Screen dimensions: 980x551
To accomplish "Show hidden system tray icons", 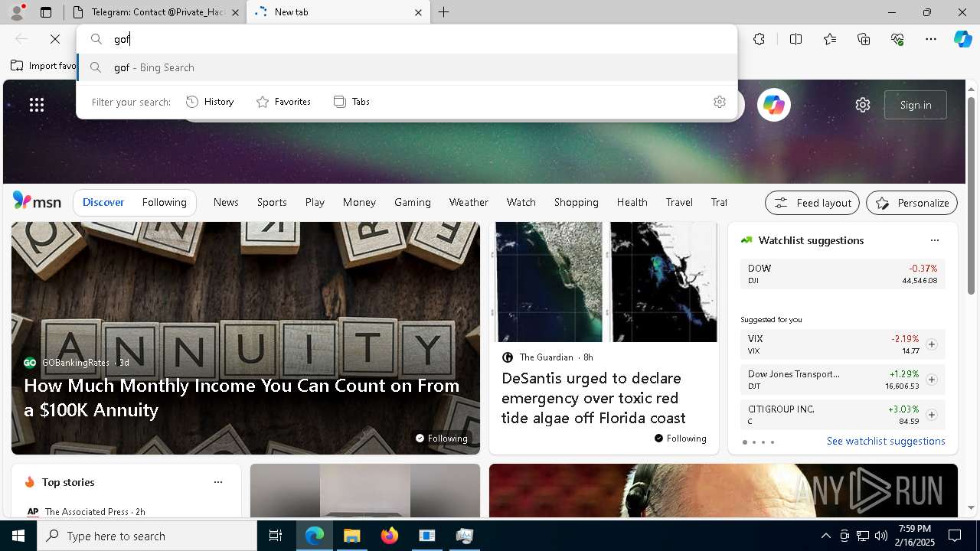I will 825,536.
